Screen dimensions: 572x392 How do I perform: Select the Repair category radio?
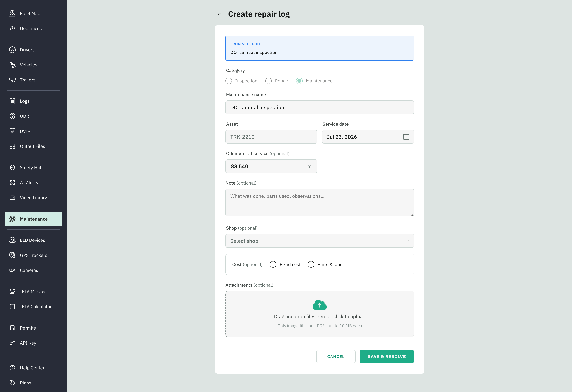click(x=268, y=81)
